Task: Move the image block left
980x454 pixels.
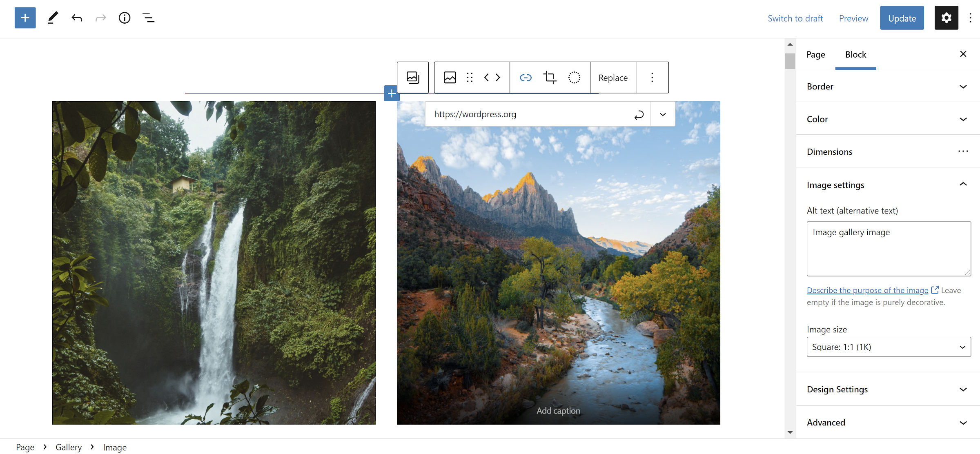Action: (x=486, y=77)
